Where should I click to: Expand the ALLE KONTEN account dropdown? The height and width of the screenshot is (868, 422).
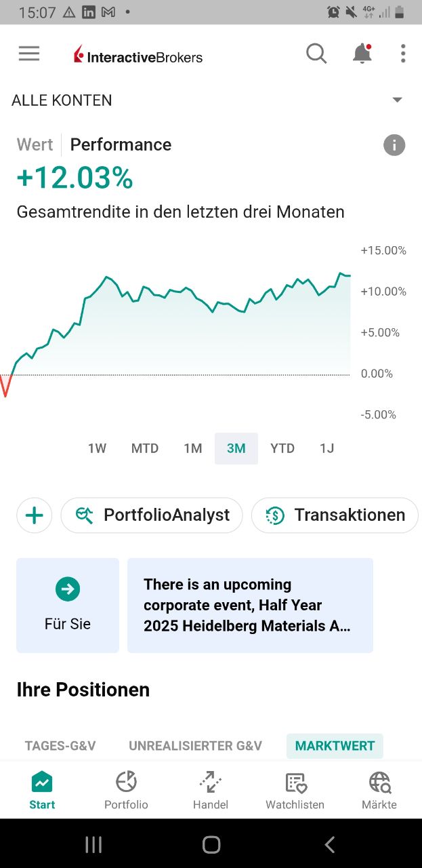coord(398,100)
